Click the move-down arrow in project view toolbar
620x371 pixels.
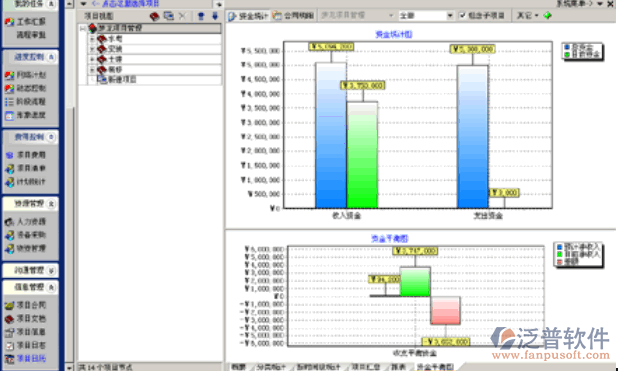click(215, 16)
